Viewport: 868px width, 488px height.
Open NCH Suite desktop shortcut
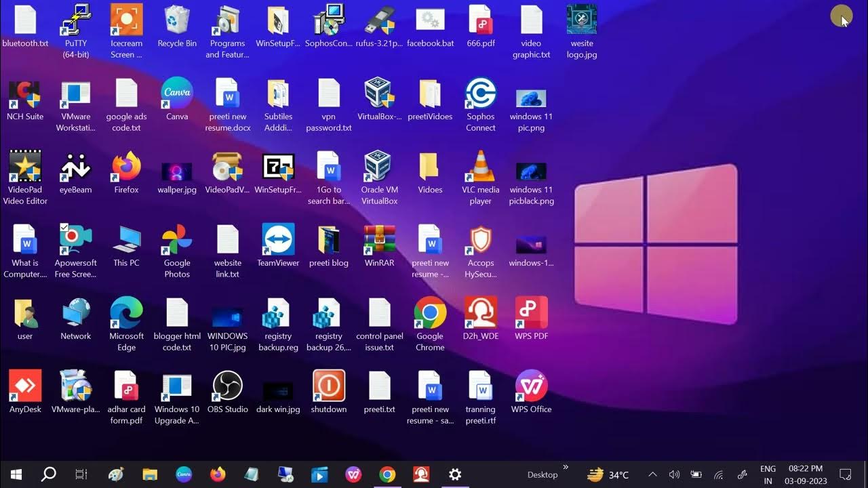click(x=25, y=94)
